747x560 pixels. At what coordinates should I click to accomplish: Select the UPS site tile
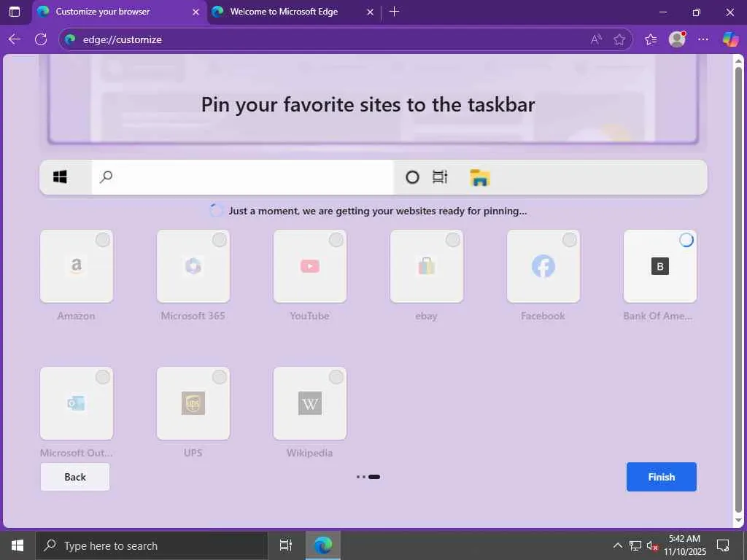(193, 403)
